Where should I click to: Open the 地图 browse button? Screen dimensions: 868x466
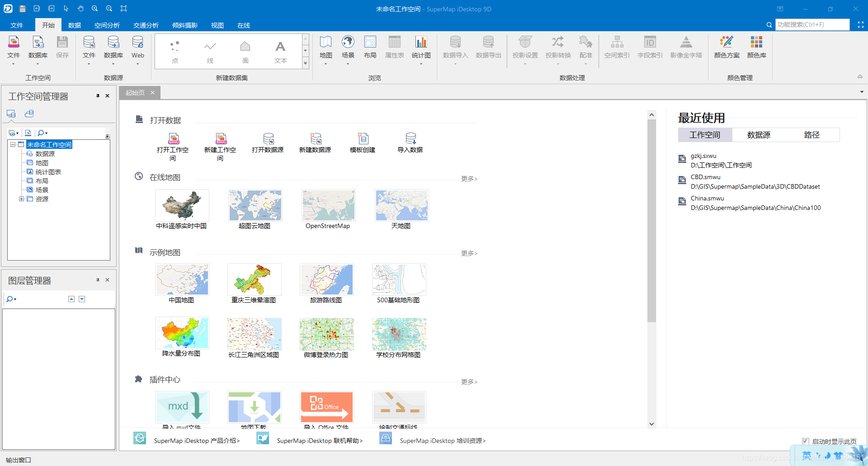pyautogui.click(x=325, y=47)
